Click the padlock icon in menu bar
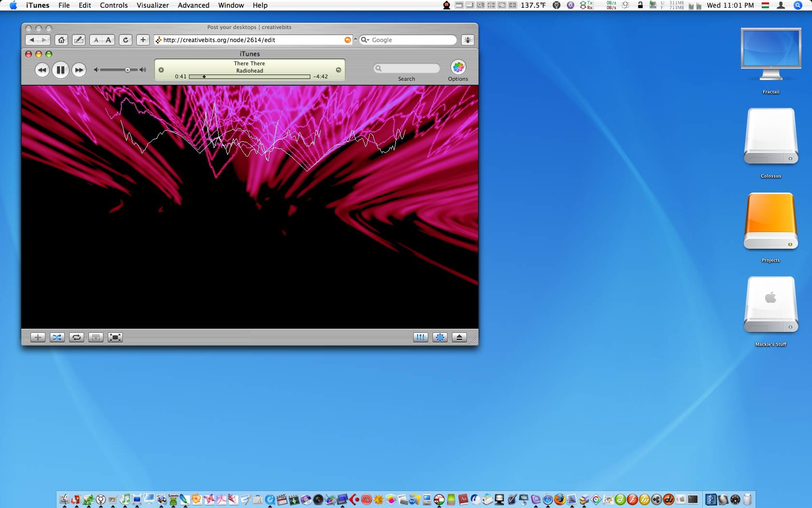The height and width of the screenshot is (508, 812). coord(640,5)
